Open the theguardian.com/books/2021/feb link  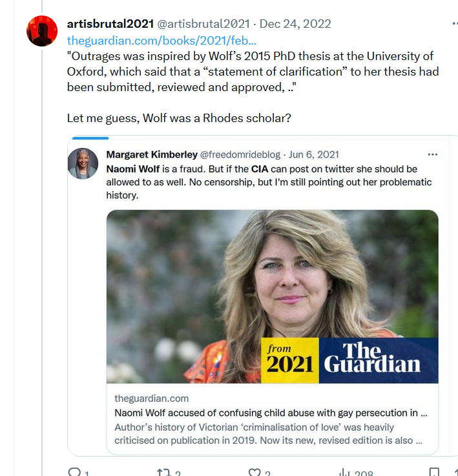coord(161,40)
